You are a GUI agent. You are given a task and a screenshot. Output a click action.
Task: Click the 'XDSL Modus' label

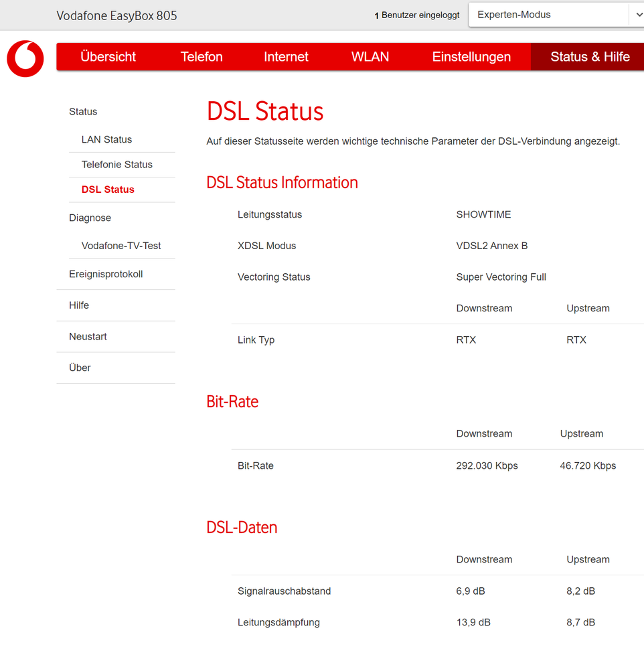[x=266, y=246]
